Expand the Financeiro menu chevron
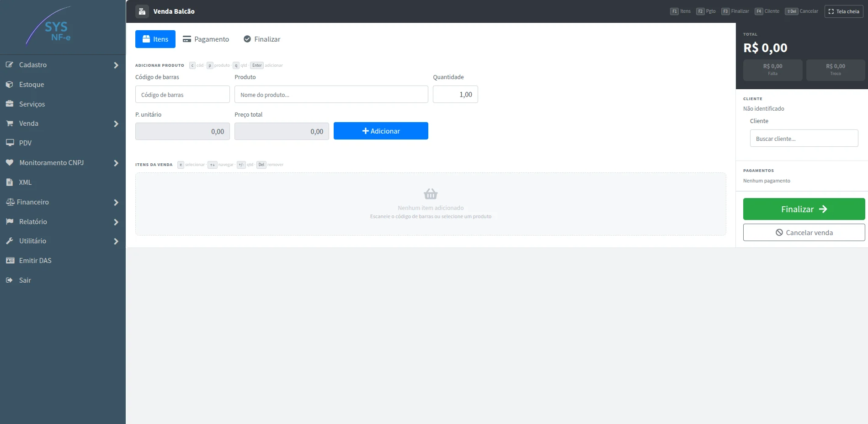This screenshot has height=424, width=868. (116, 203)
